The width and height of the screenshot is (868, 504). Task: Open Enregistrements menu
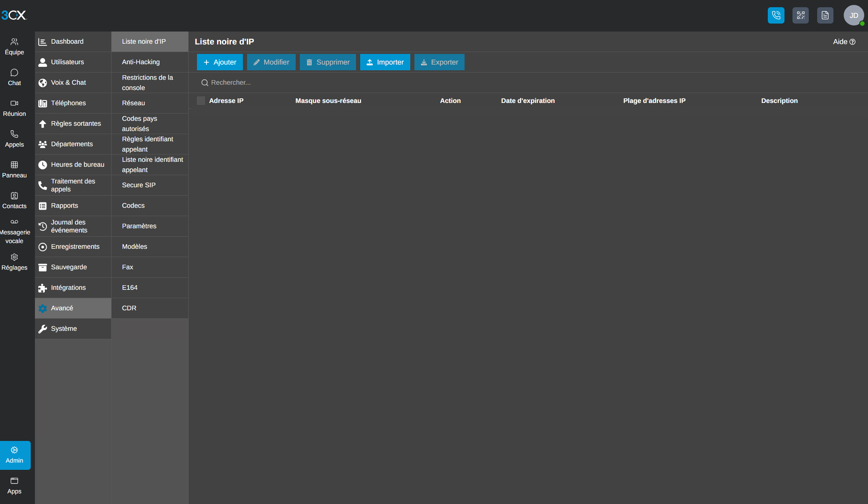(73, 247)
